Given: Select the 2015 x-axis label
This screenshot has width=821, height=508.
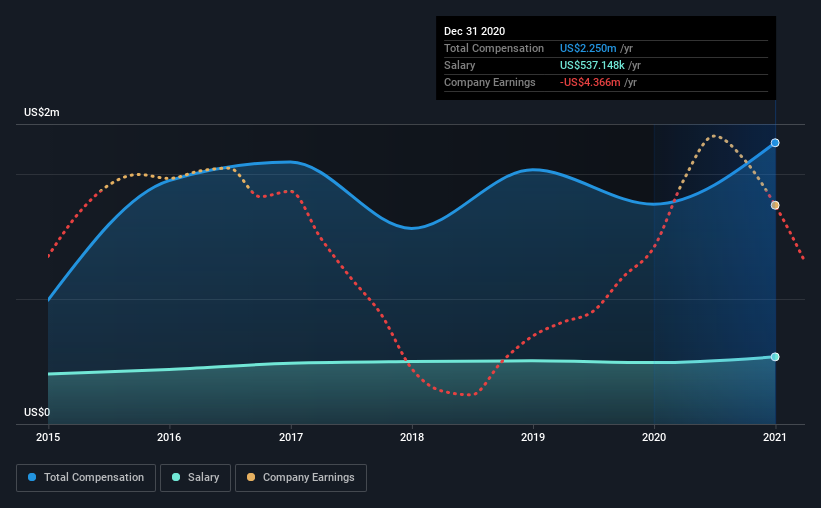Looking at the screenshot, I should (48, 437).
